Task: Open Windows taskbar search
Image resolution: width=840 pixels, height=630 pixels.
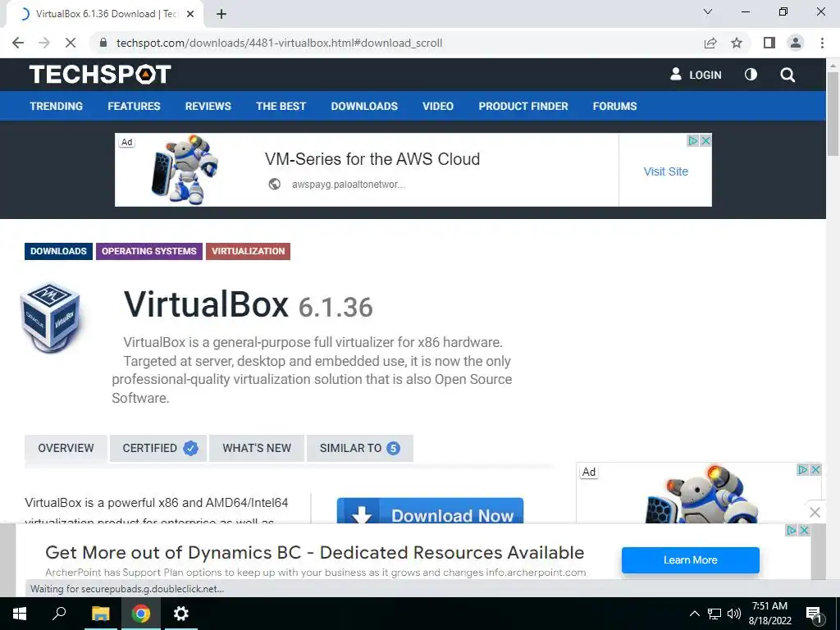Action: point(59,614)
